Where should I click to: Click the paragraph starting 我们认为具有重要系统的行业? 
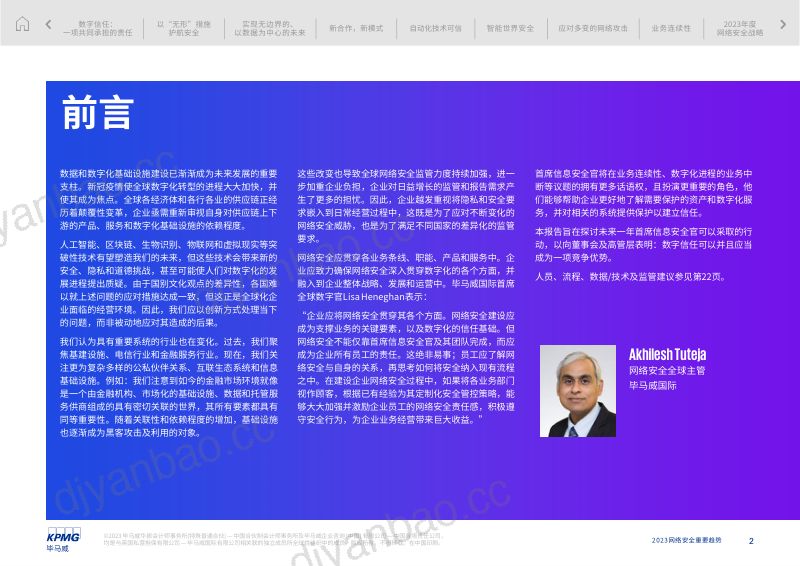(x=169, y=387)
